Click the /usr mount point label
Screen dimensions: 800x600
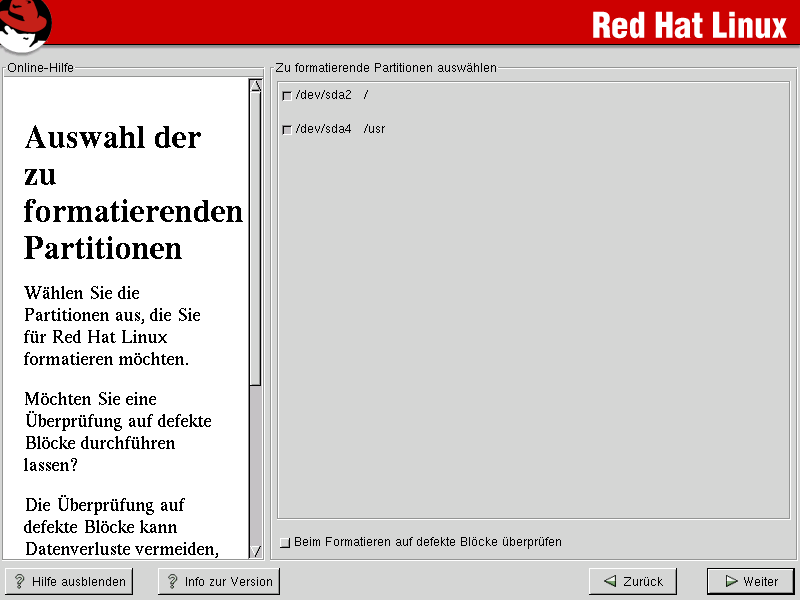375,130
